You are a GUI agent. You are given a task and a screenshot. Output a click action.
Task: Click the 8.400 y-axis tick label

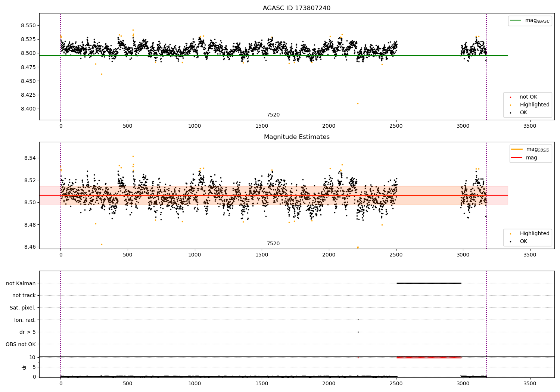[28, 109]
